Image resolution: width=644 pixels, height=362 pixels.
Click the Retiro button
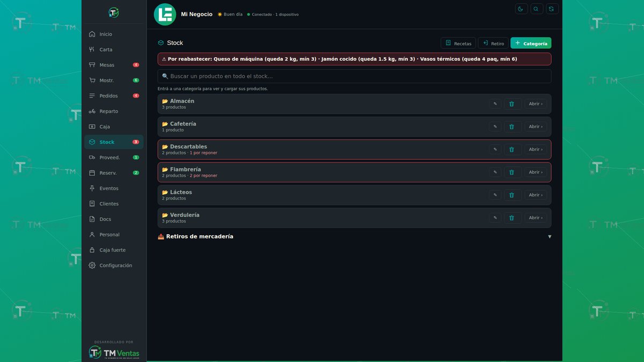point(493,43)
